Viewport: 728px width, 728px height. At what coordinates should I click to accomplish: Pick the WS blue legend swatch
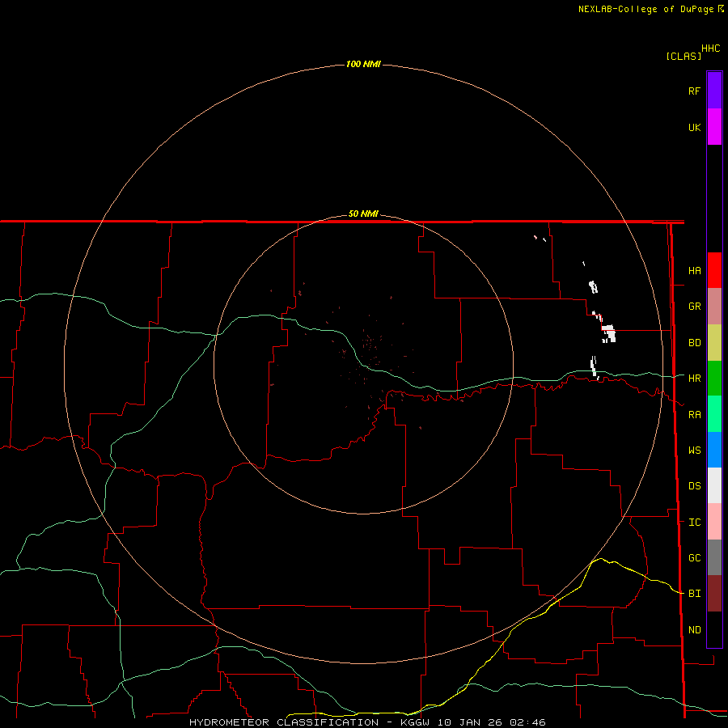pyautogui.click(x=714, y=450)
